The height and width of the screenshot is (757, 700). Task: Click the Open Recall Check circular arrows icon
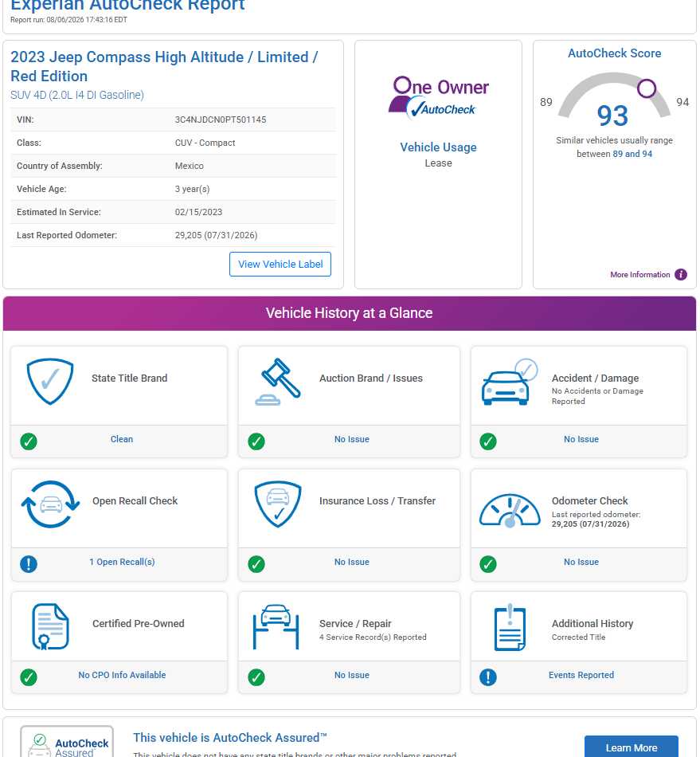tap(50, 504)
